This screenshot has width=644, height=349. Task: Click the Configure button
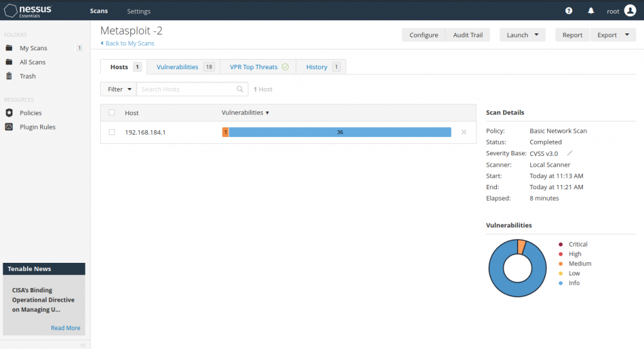423,35
